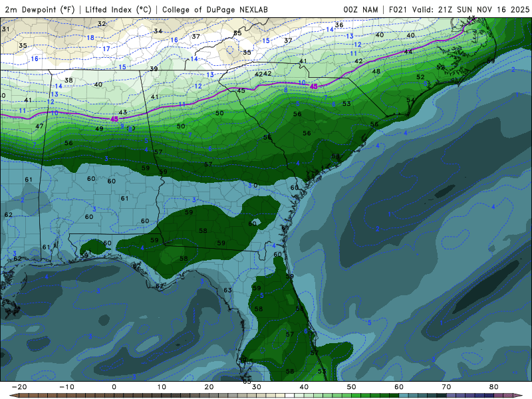Click the black '48' dewpoint value
The width and height of the screenshot is (532, 399).
tap(376, 72)
